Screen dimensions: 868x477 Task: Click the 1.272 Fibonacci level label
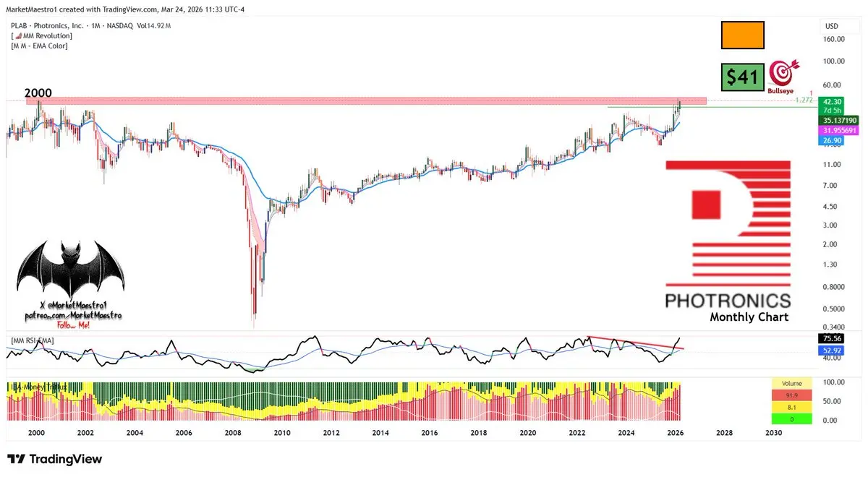[805, 100]
